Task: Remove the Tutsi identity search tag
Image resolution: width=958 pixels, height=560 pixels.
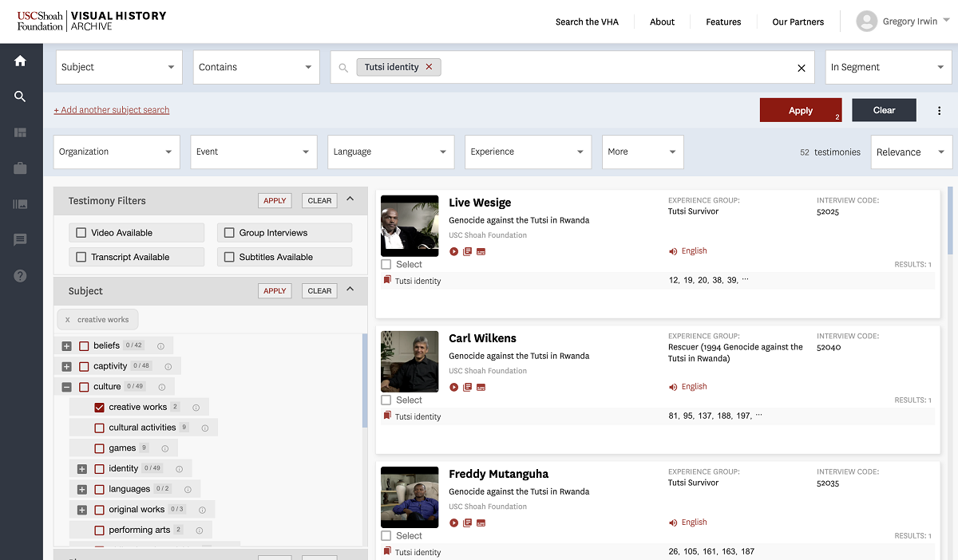Action: click(429, 67)
